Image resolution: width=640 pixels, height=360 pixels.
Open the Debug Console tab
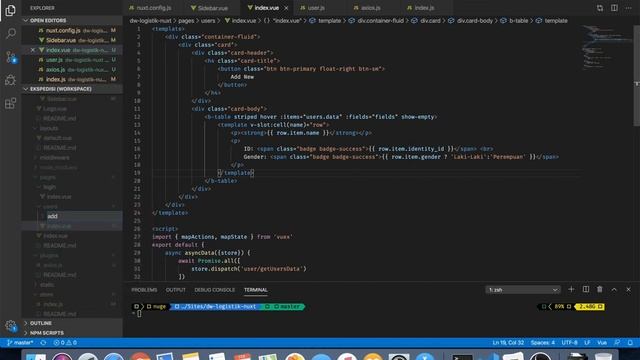click(215, 290)
